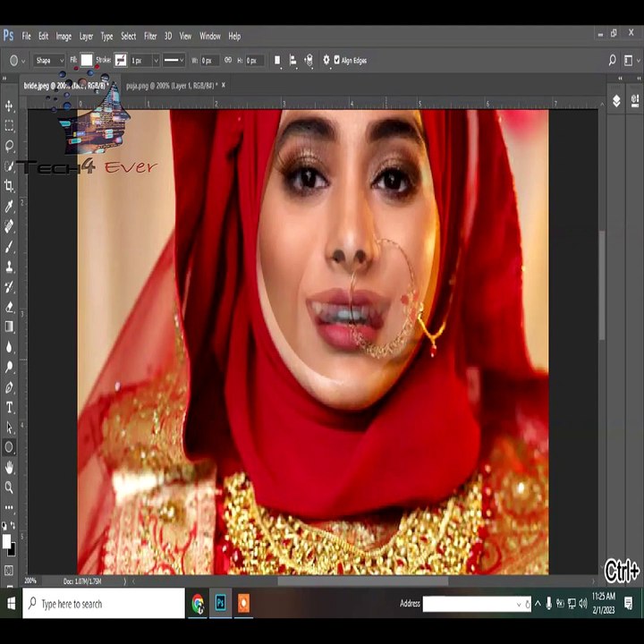
Task: Open Chrome from the taskbar
Action: (x=198, y=604)
